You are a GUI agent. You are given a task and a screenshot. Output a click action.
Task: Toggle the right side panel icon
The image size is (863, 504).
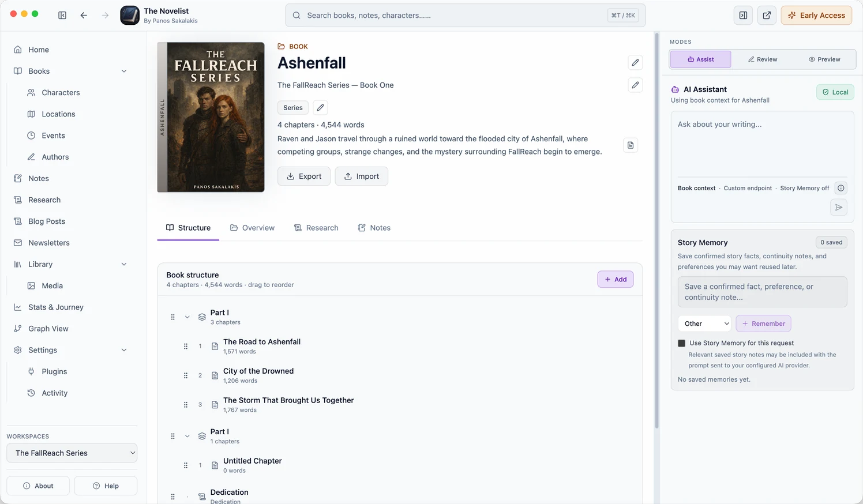coord(743,16)
